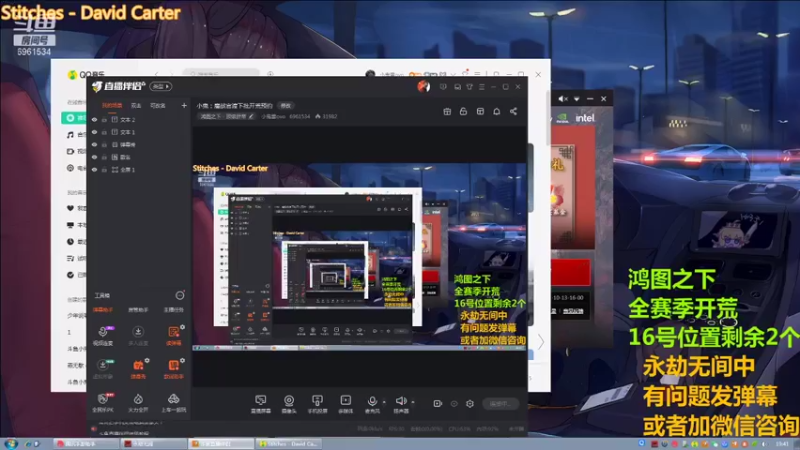Switch to the second scene tab
This screenshot has height=450, width=800.
point(136,106)
